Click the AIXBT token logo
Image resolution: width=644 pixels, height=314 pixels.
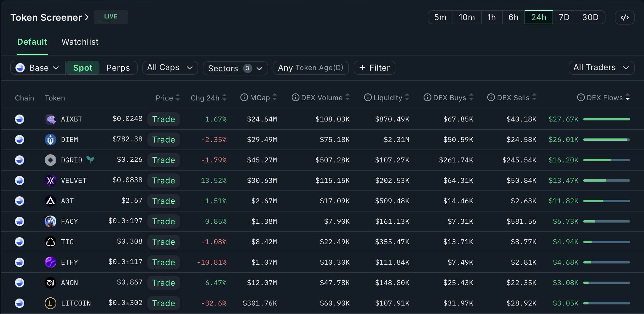50,119
